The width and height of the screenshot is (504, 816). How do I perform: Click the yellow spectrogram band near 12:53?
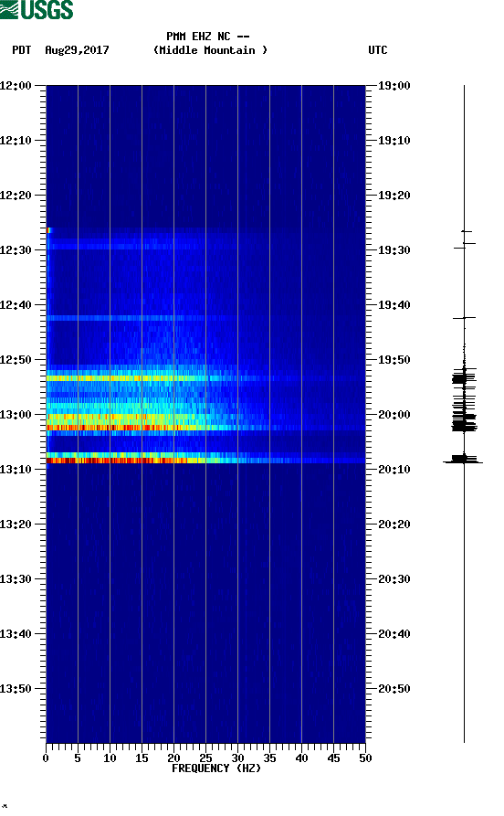click(205, 378)
